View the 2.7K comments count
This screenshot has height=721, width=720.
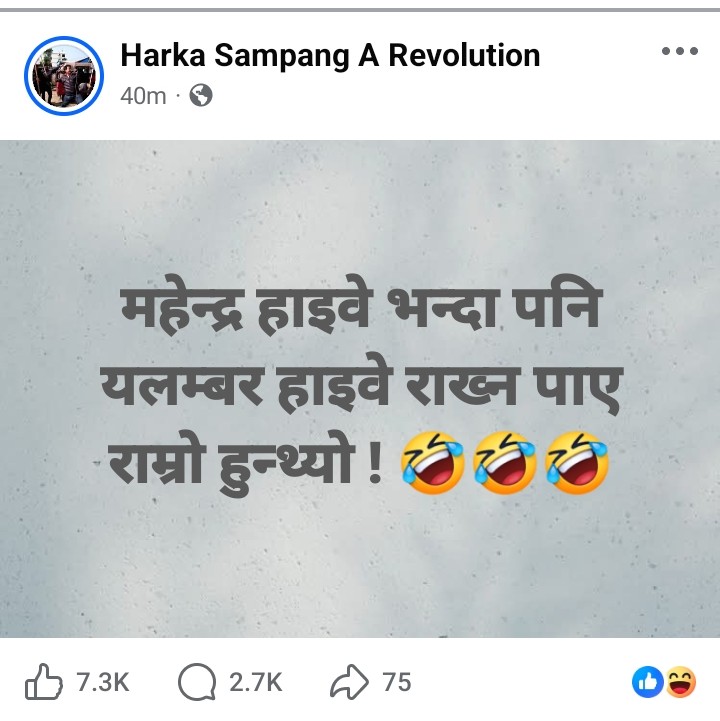tap(256, 682)
